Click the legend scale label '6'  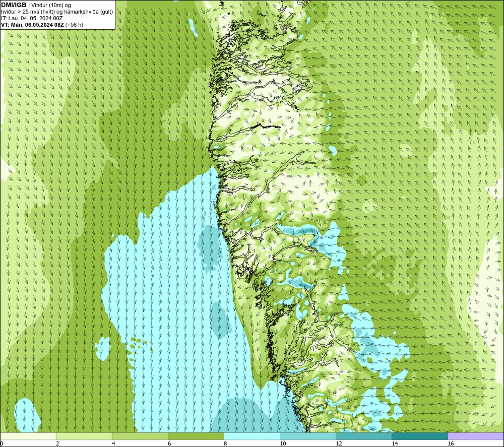(169, 443)
